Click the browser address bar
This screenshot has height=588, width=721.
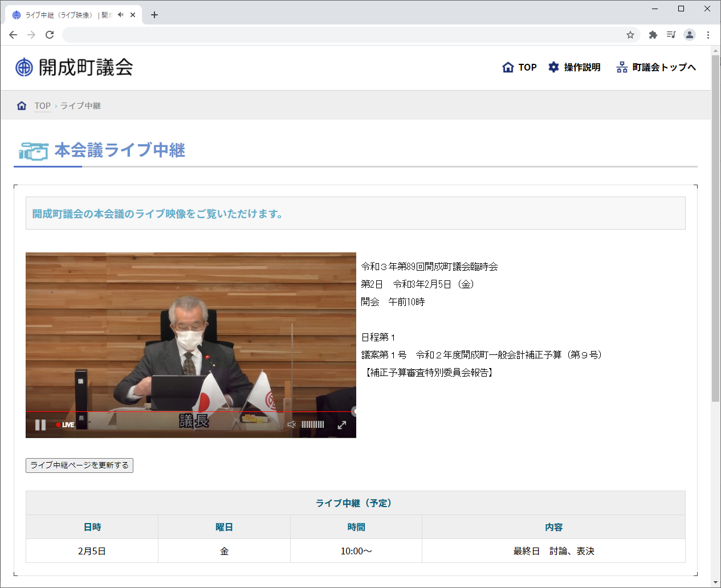tap(342, 35)
